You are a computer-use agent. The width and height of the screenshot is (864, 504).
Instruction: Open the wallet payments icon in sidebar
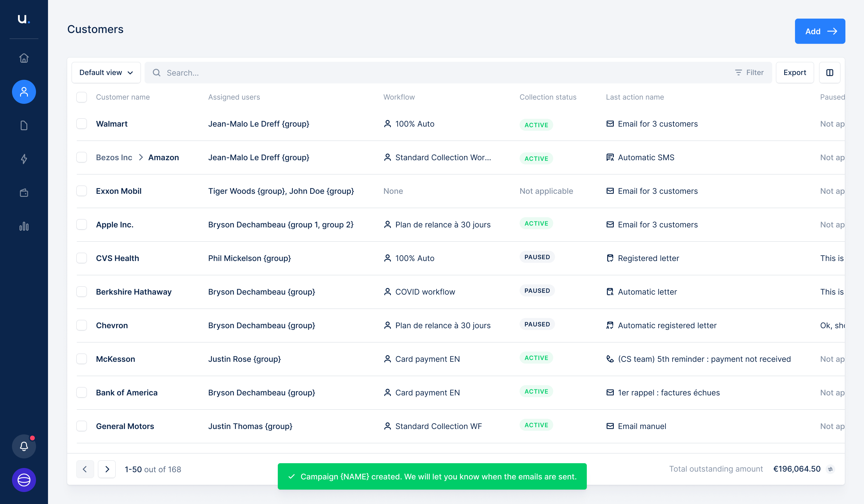pos(24,193)
